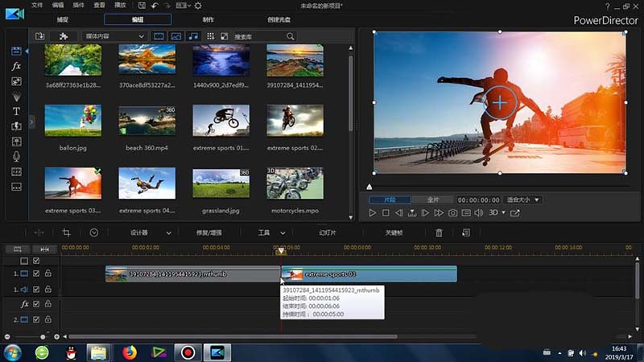Click the 修复/增强 fix/enhance button
Image resolution: width=644 pixels, height=362 pixels.
pyautogui.click(x=209, y=232)
